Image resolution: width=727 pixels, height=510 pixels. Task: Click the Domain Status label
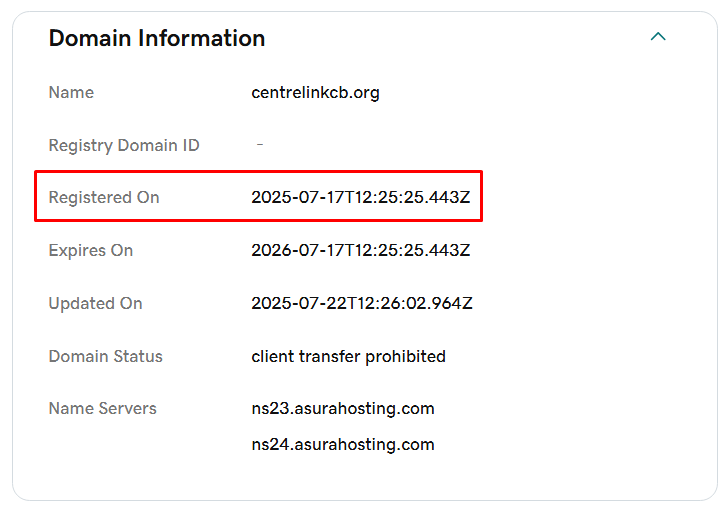[106, 357]
